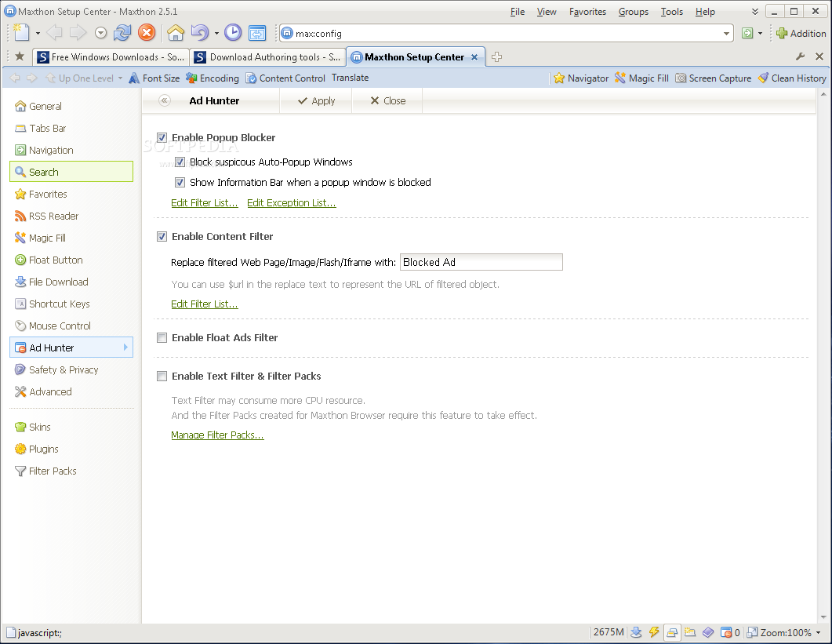Open Edit Filter List link under Content Filter
The height and width of the screenshot is (644, 832).
coord(205,304)
